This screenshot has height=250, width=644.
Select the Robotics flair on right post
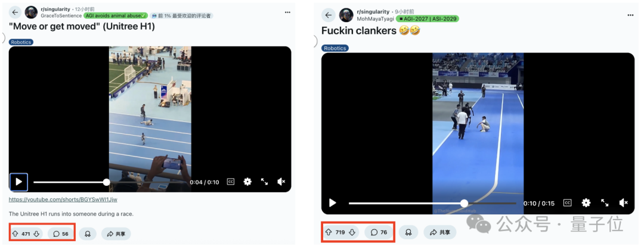(335, 48)
